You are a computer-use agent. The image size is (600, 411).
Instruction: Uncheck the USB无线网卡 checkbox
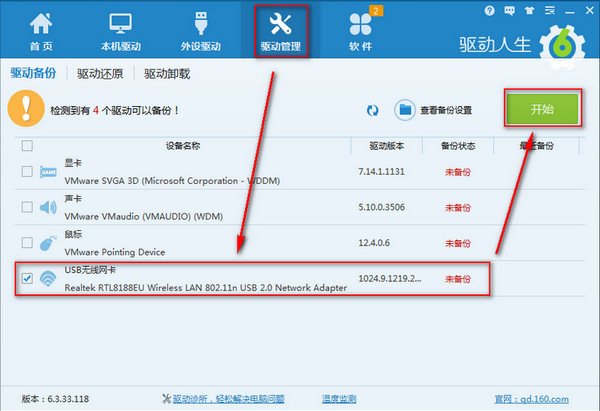pyautogui.click(x=27, y=278)
